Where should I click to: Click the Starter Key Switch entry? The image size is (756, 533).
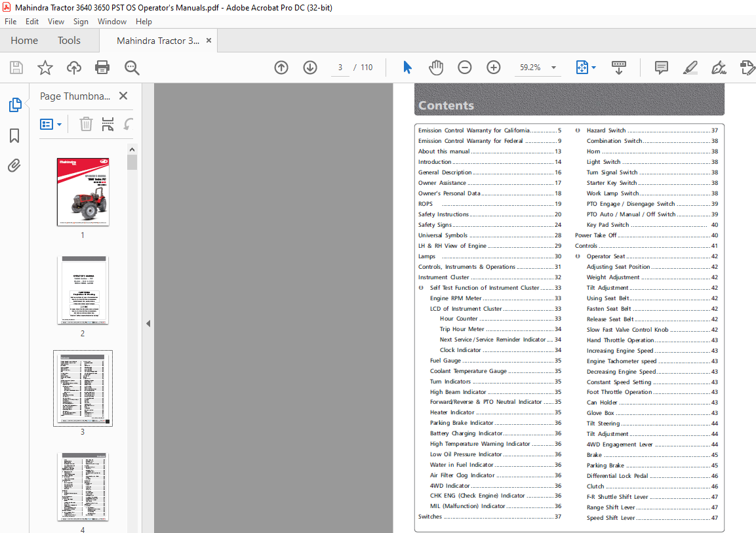click(652, 183)
